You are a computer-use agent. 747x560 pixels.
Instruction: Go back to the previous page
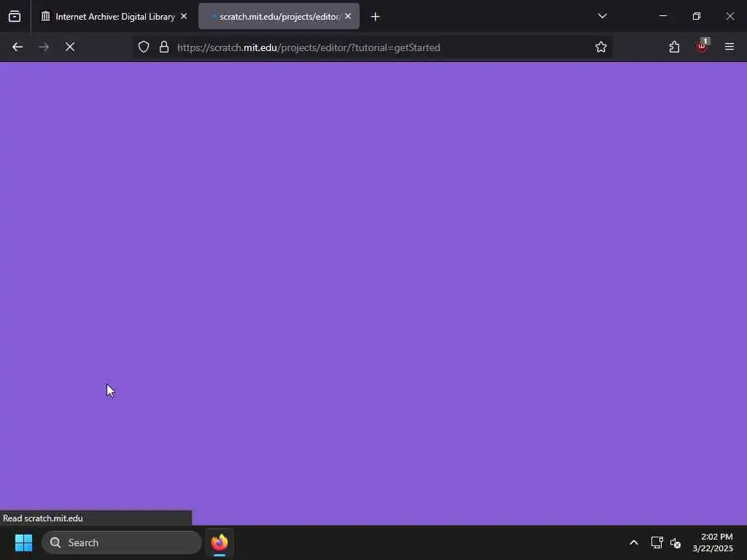[18, 47]
